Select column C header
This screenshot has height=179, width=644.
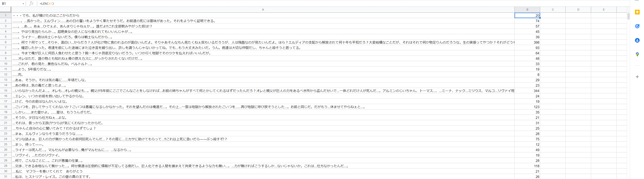[553, 10]
